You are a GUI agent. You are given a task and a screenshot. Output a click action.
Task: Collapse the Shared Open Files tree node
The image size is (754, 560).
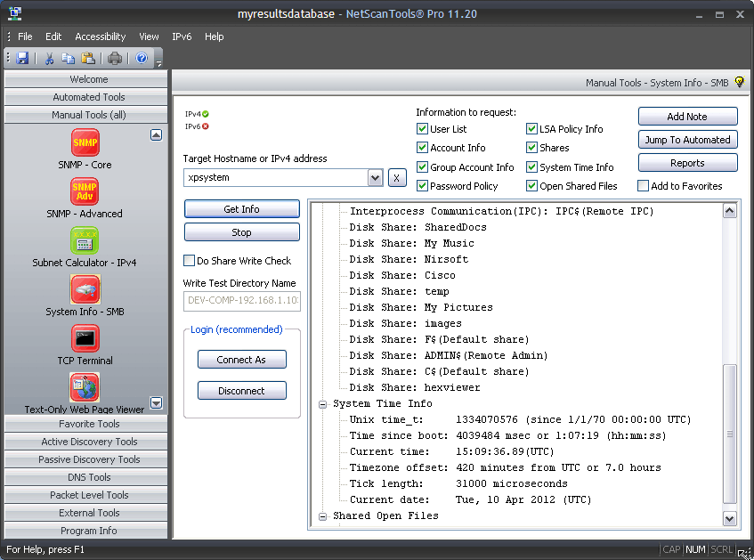pos(323,516)
